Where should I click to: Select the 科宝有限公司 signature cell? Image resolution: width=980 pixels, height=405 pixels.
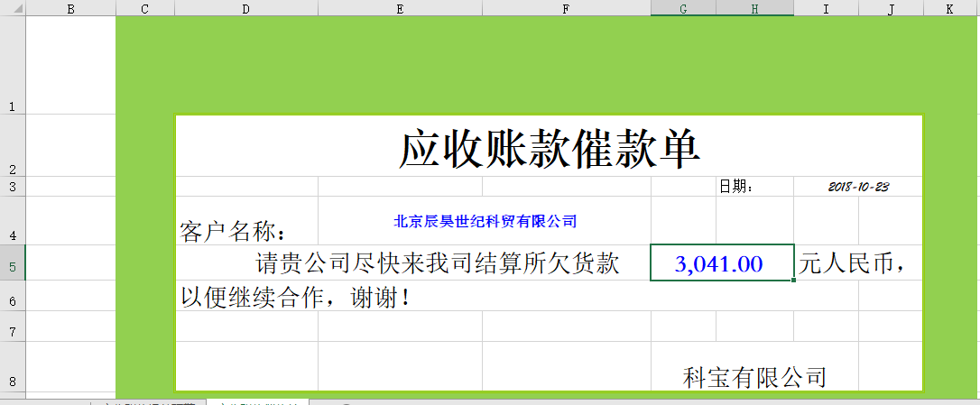pyautogui.click(x=754, y=377)
